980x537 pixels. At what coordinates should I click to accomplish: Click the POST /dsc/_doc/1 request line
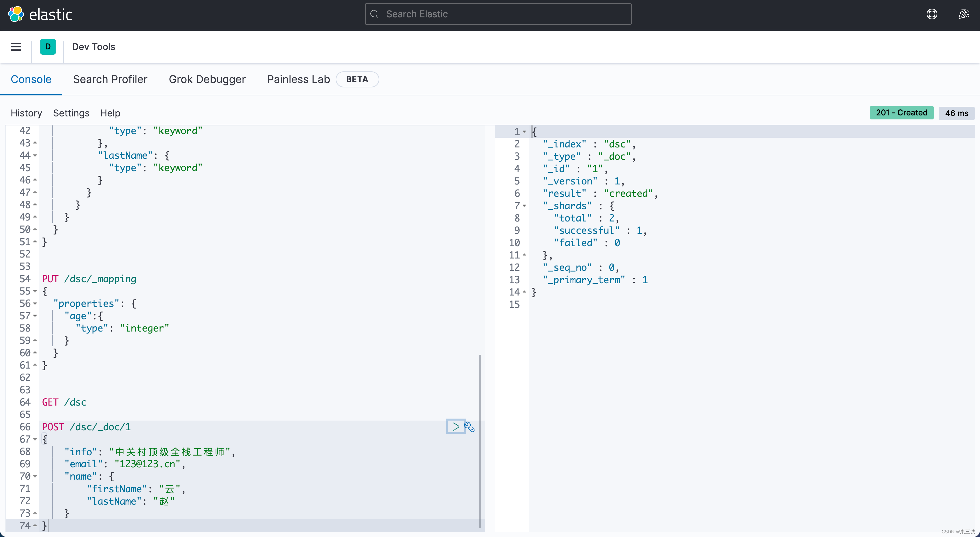(x=86, y=427)
